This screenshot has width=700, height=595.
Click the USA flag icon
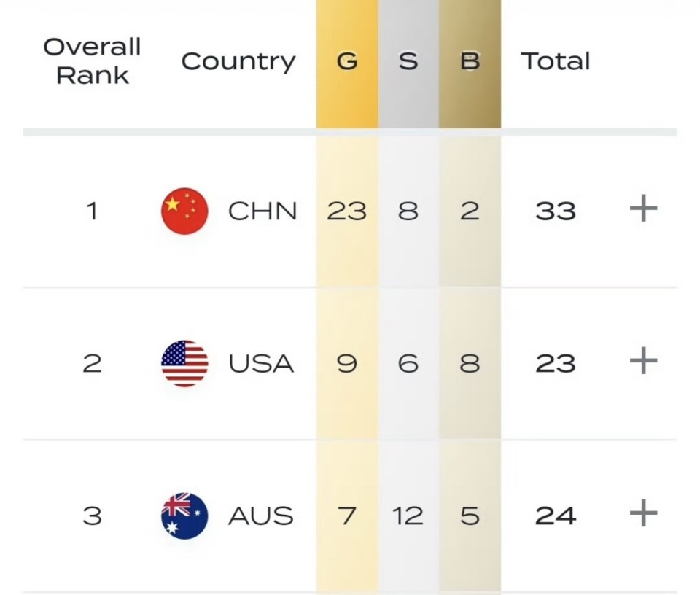point(184,362)
